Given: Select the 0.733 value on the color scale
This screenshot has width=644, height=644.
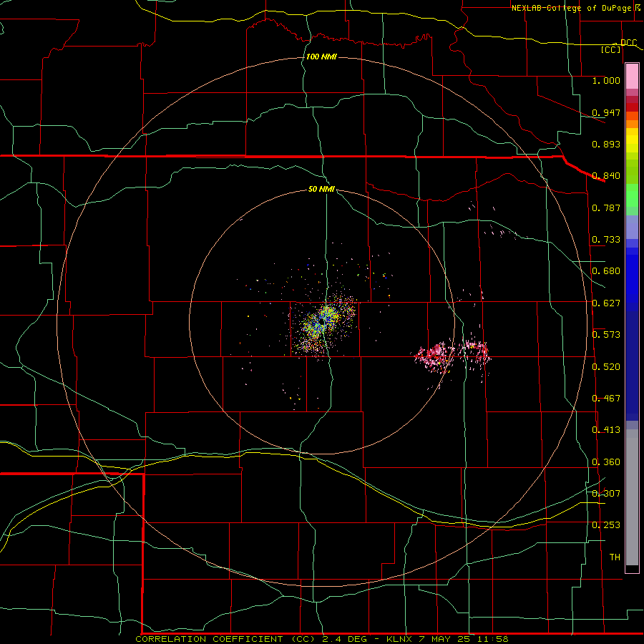Looking at the screenshot, I should point(606,240).
